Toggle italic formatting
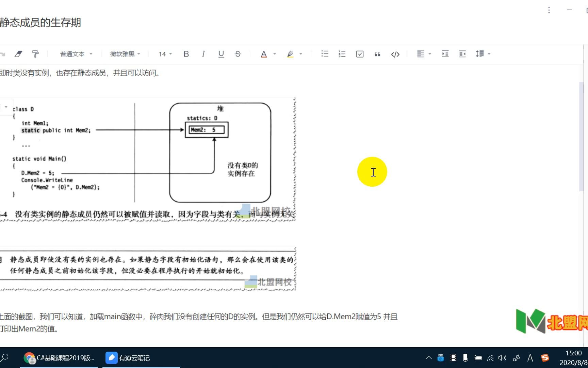Viewport: 588px width, 368px height. click(x=203, y=54)
